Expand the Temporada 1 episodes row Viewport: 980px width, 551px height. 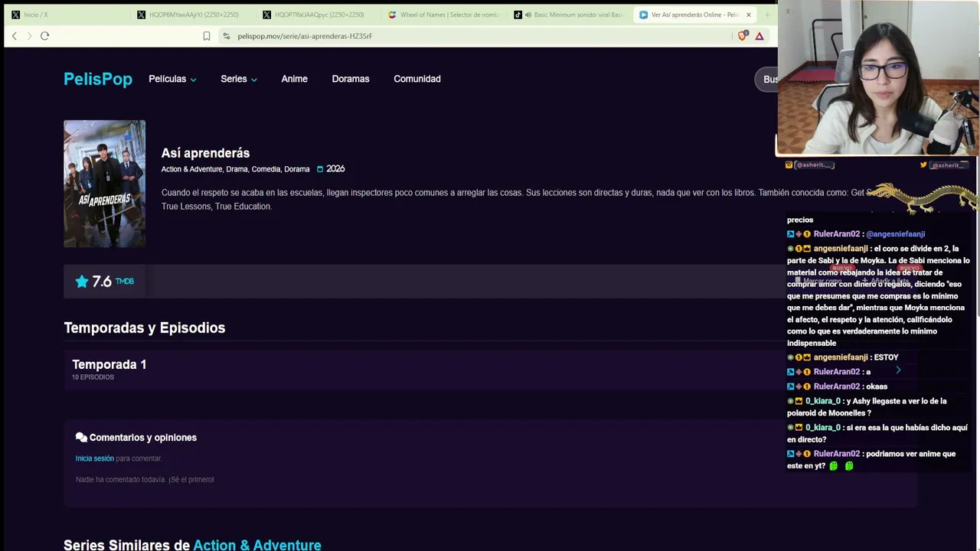[490, 370]
